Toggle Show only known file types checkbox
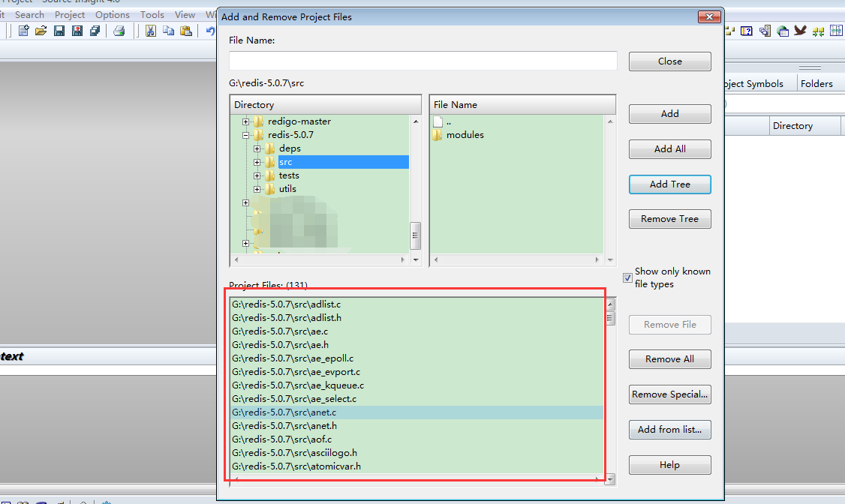Screen dimensions: 845x504 tap(627, 277)
